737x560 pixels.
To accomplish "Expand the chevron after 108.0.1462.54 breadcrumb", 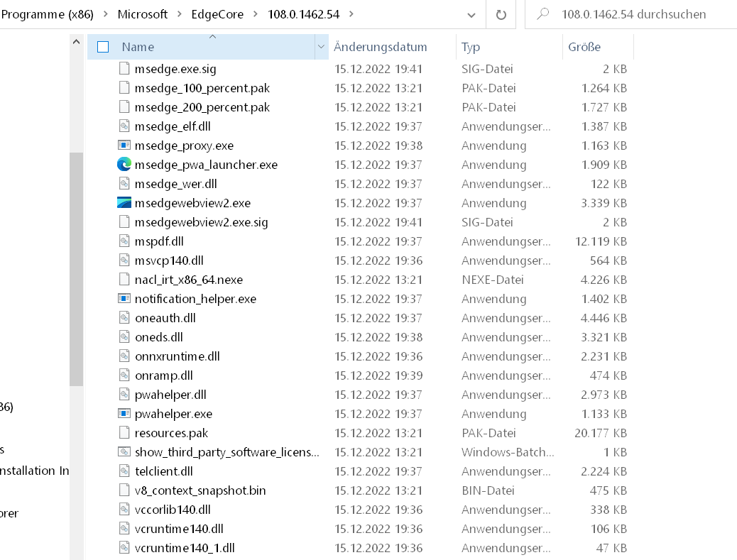I will [x=351, y=14].
